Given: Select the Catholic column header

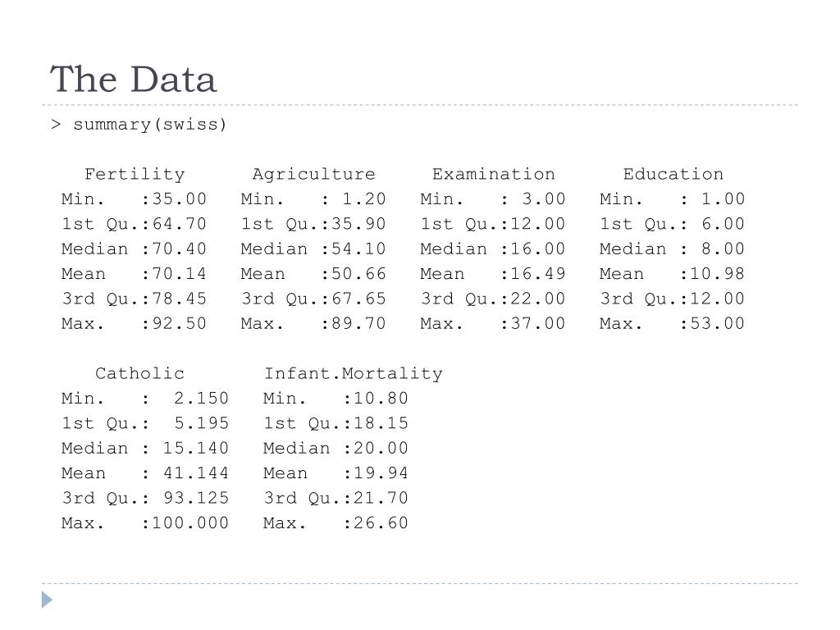Looking at the screenshot, I should (139, 373).
